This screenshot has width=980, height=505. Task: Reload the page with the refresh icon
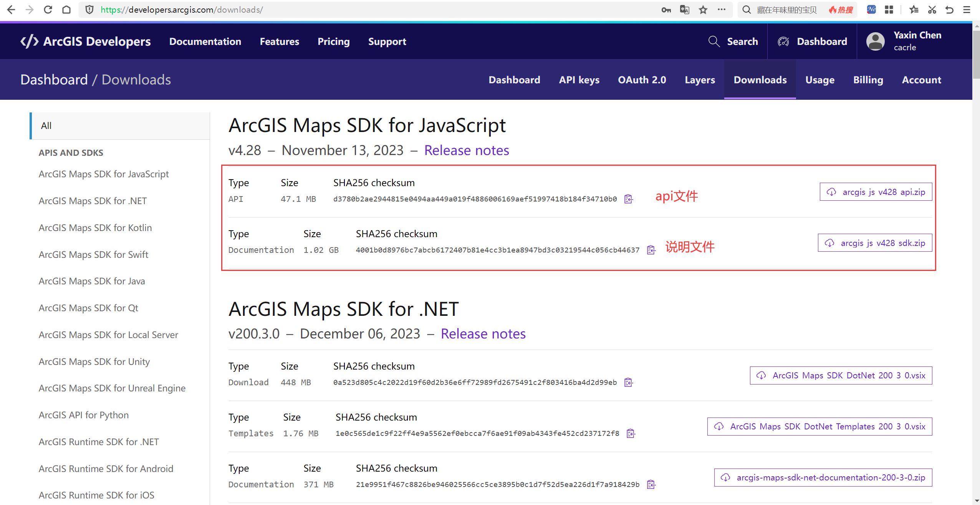tap(48, 10)
